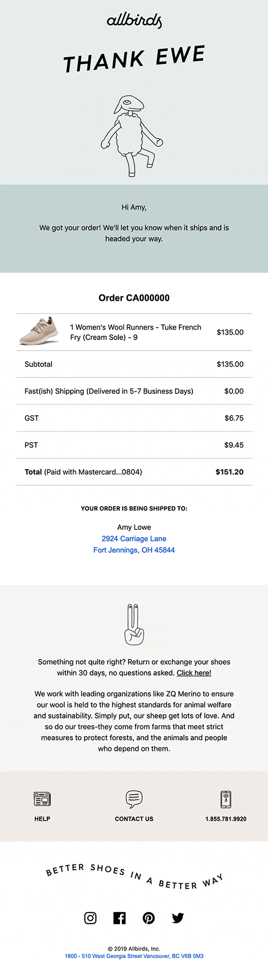The image size is (268, 980).
Task: Open the Facebook social icon
Action: tap(120, 918)
